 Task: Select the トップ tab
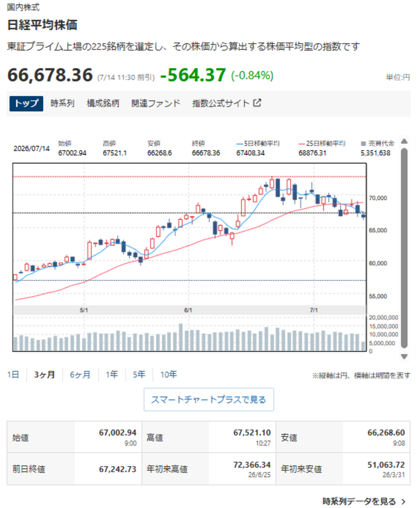click(x=26, y=103)
